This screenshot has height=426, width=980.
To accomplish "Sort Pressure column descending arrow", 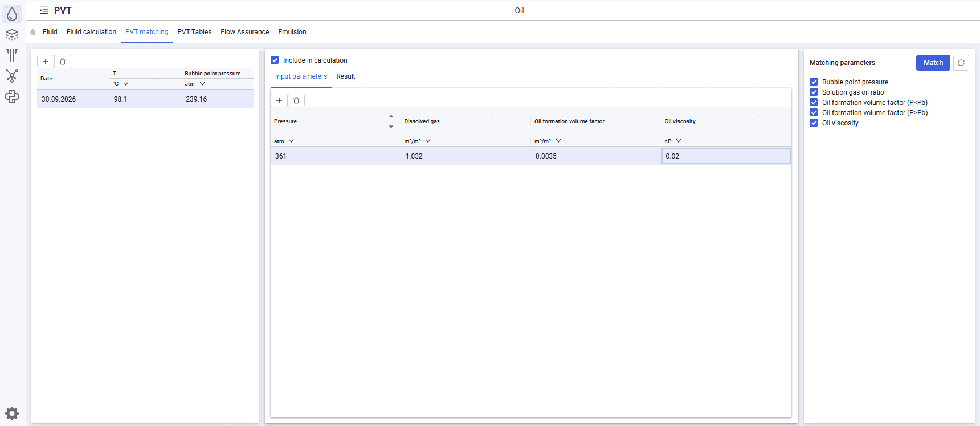I will (x=391, y=127).
